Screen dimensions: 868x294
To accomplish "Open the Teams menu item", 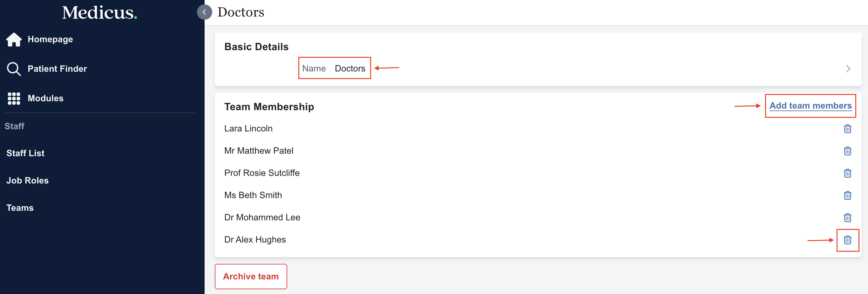I will (x=20, y=208).
